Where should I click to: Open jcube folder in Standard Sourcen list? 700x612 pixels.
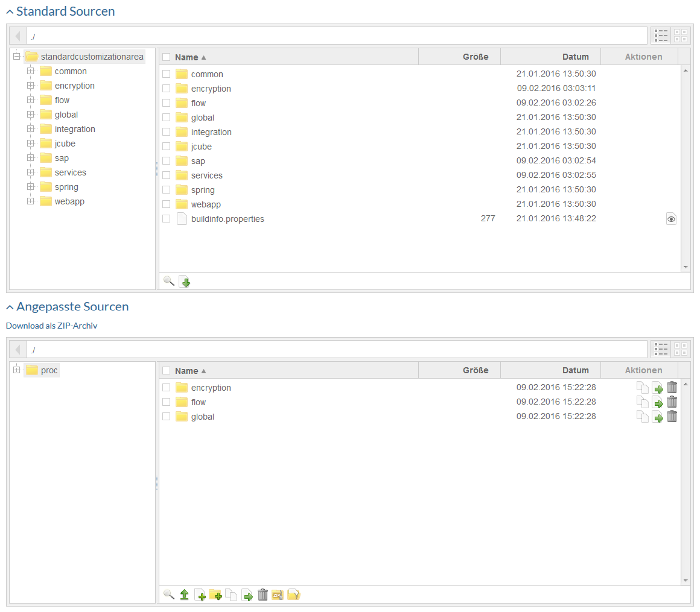tap(202, 147)
